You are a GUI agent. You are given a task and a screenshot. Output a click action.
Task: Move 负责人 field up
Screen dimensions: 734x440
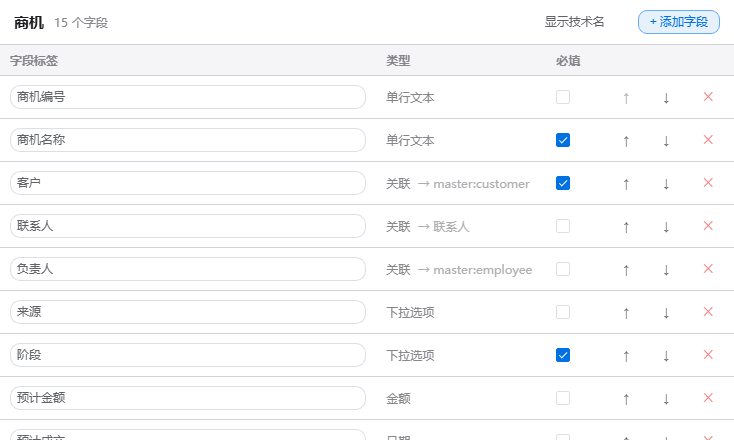626,270
